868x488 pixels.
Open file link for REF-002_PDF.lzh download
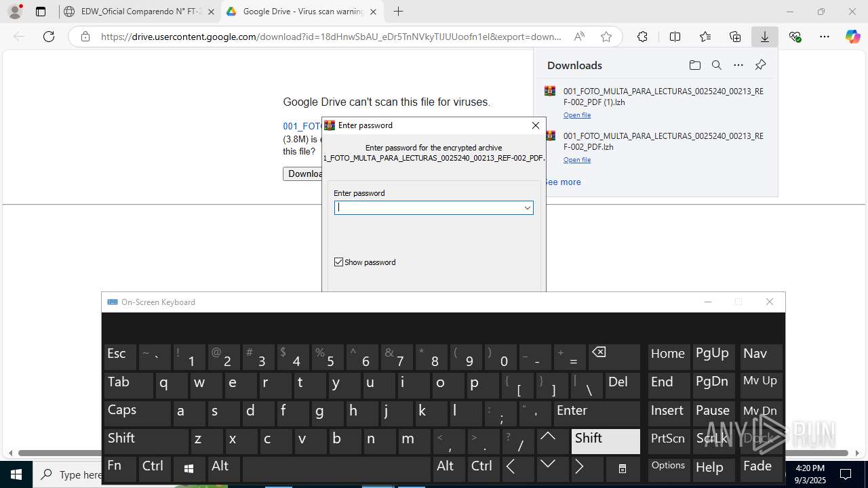(x=577, y=160)
